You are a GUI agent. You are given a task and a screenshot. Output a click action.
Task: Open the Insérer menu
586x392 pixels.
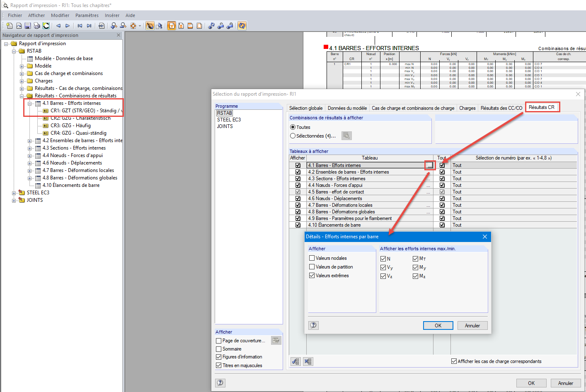[x=112, y=15]
